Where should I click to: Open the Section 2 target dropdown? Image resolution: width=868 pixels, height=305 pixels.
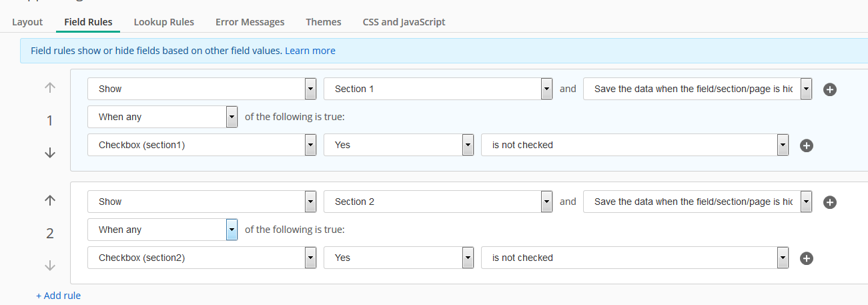click(438, 202)
